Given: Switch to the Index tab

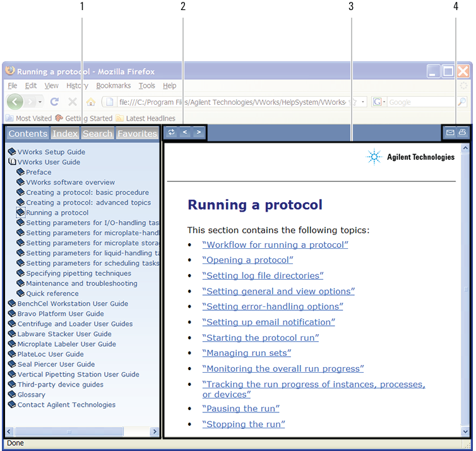Looking at the screenshot, I should [x=65, y=133].
